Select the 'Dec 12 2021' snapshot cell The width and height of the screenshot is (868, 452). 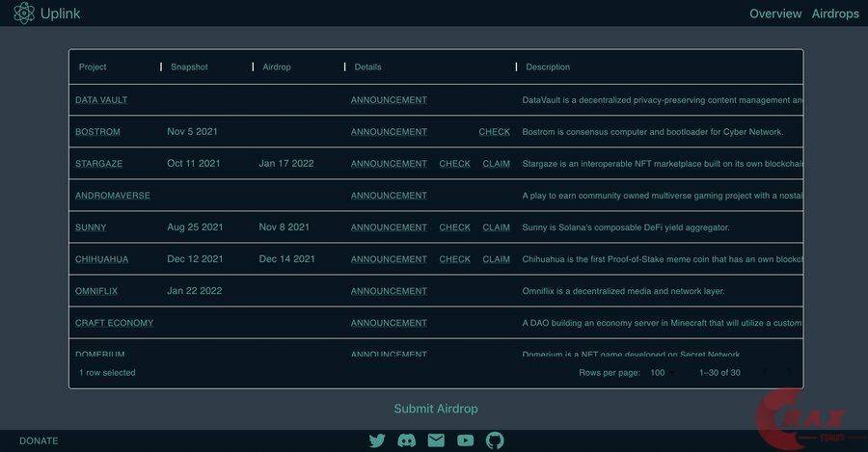pyautogui.click(x=195, y=259)
